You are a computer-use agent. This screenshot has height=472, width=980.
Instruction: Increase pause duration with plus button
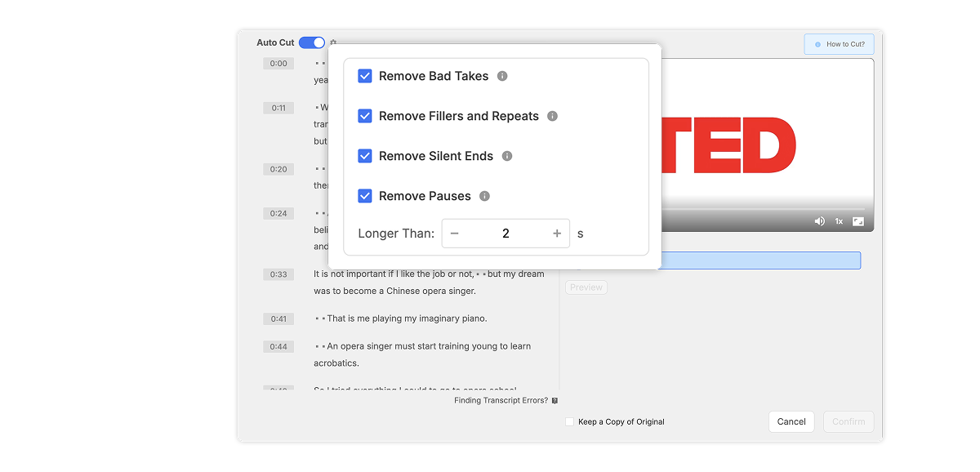pyautogui.click(x=555, y=233)
